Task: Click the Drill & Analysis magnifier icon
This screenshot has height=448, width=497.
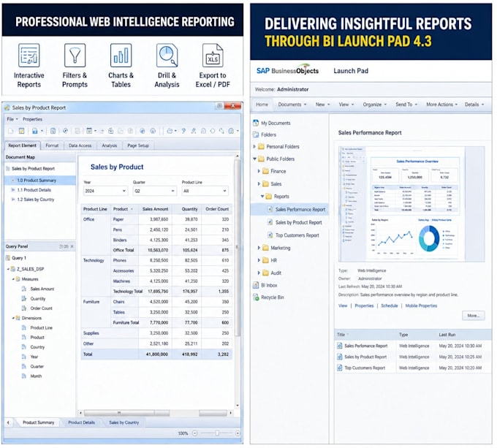Action: tap(167, 55)
